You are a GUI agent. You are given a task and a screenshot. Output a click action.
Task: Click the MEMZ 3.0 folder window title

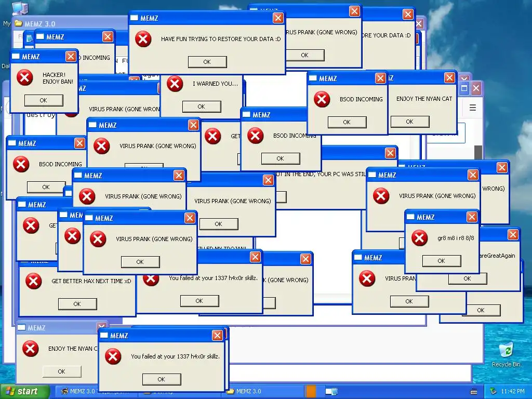click(39, 24)
